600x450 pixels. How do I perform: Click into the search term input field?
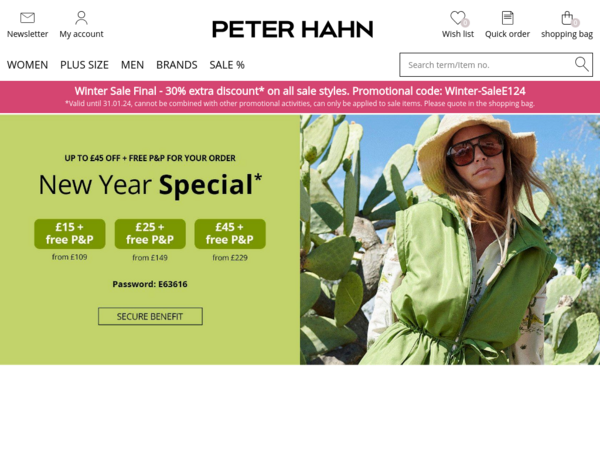pyautogui.click(x=488, y=65)
